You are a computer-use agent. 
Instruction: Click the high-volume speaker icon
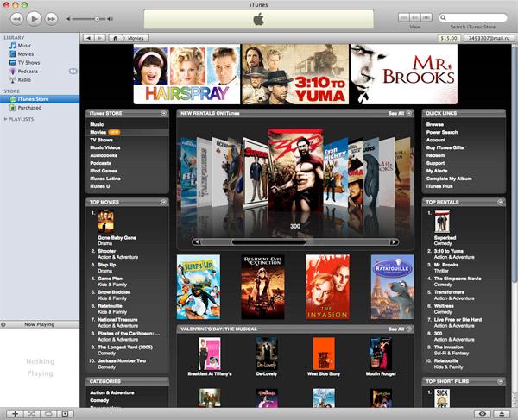pyautogui.click(x=111, y=19)
